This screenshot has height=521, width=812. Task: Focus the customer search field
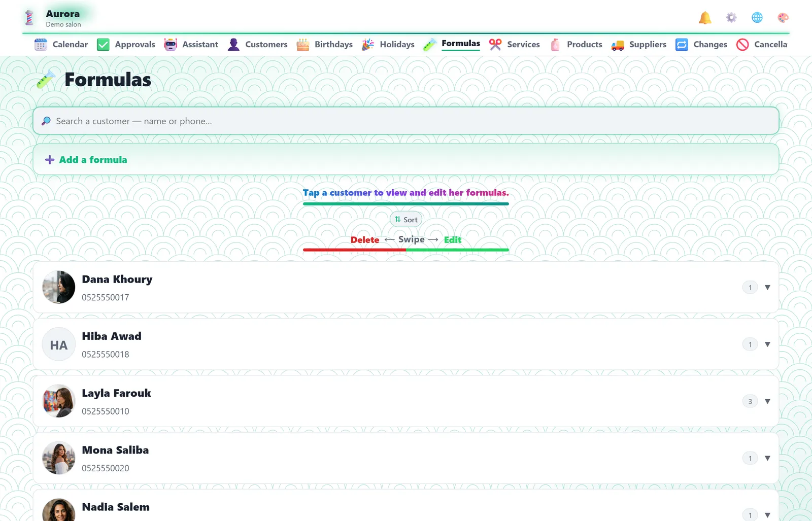(406, 121)
